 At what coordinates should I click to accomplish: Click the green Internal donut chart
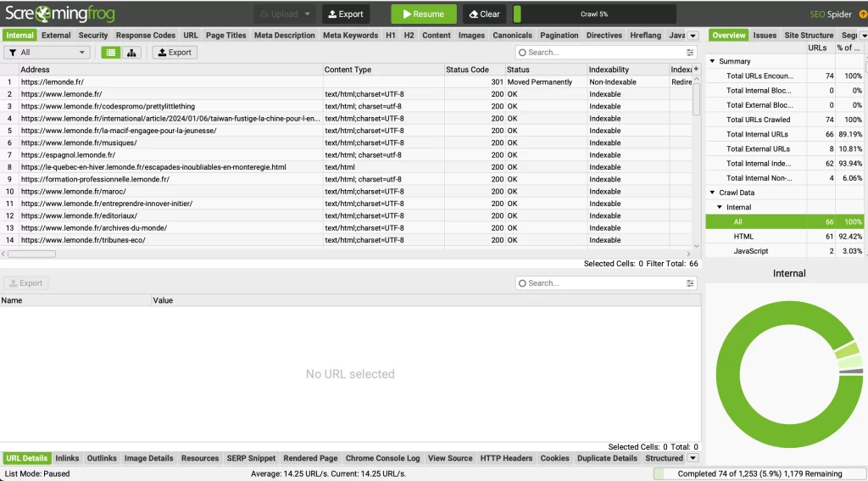[x=789, y=375]
